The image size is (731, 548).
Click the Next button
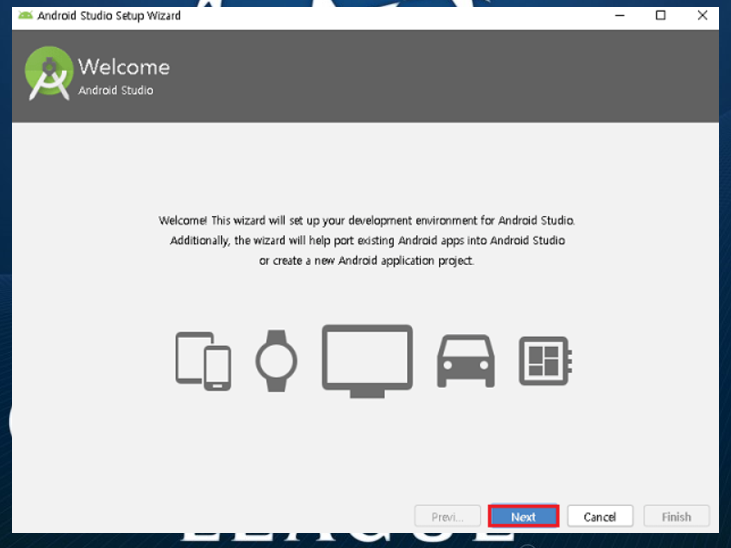pyautogui.click(x=523, y=516)
